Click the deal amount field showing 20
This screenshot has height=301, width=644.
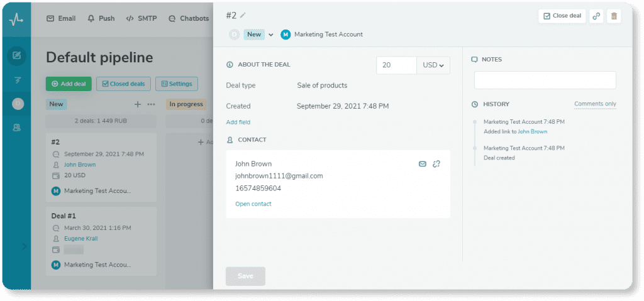click(396, 65)
